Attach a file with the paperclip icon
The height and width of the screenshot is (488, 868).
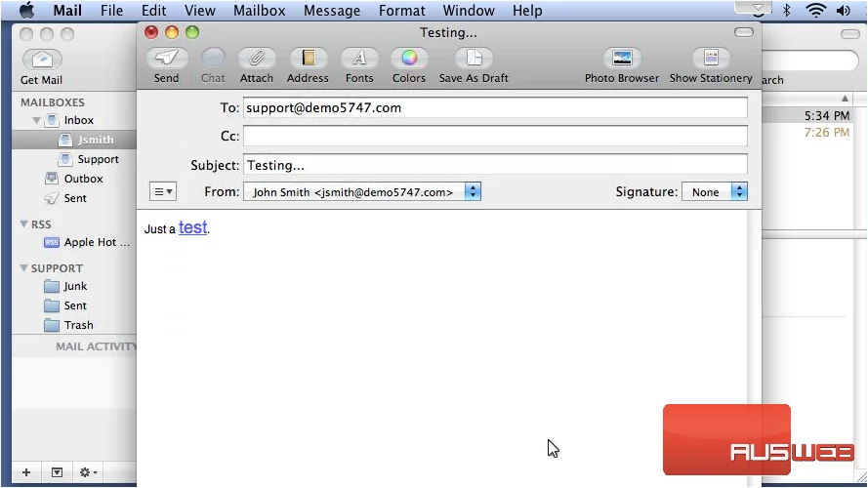coord(257,65)
